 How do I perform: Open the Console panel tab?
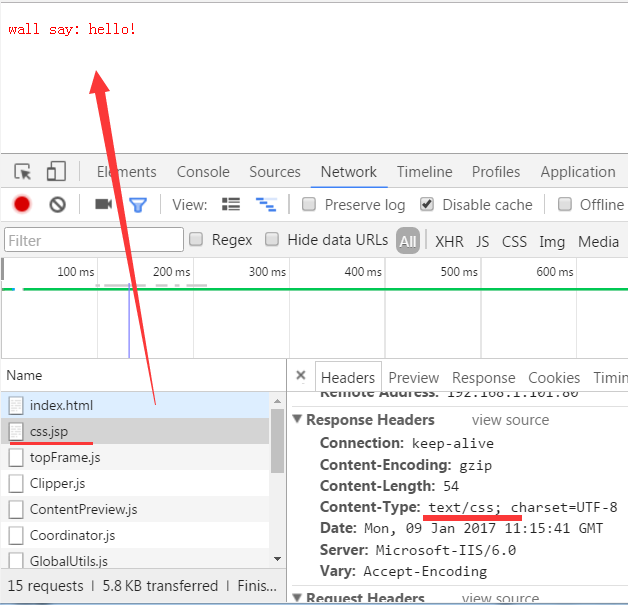click(x=203, y=172)
